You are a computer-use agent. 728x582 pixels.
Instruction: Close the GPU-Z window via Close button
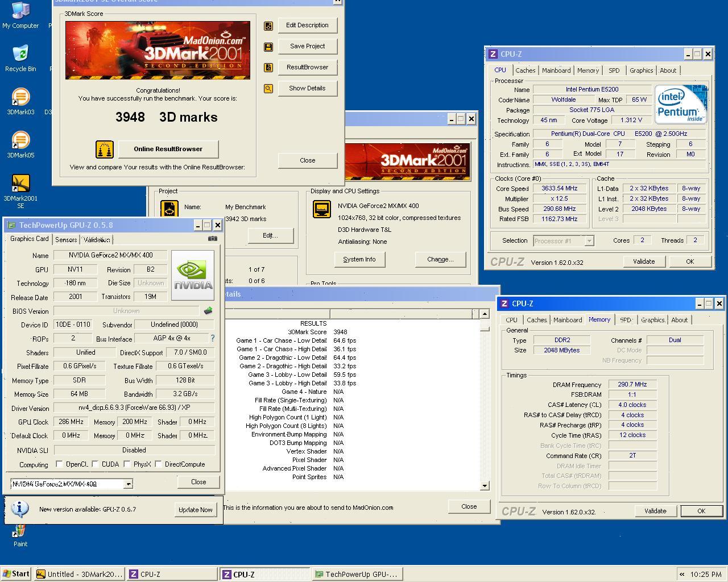coord(198,482)
